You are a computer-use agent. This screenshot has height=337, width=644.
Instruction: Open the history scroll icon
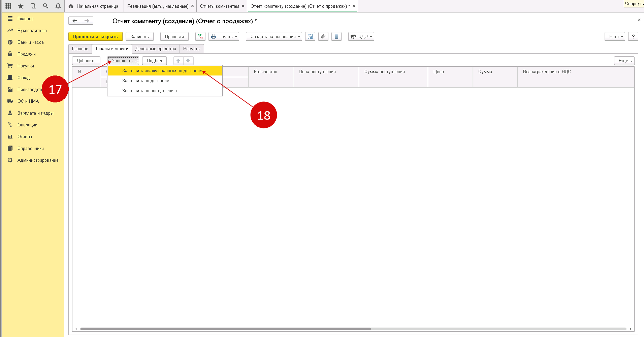pyautogui.click(x=33, y=6)
